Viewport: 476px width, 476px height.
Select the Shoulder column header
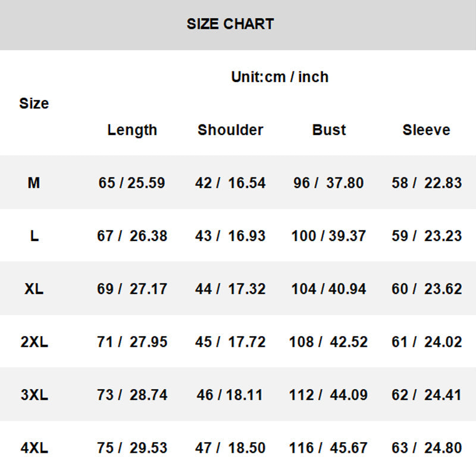[230, 130]
